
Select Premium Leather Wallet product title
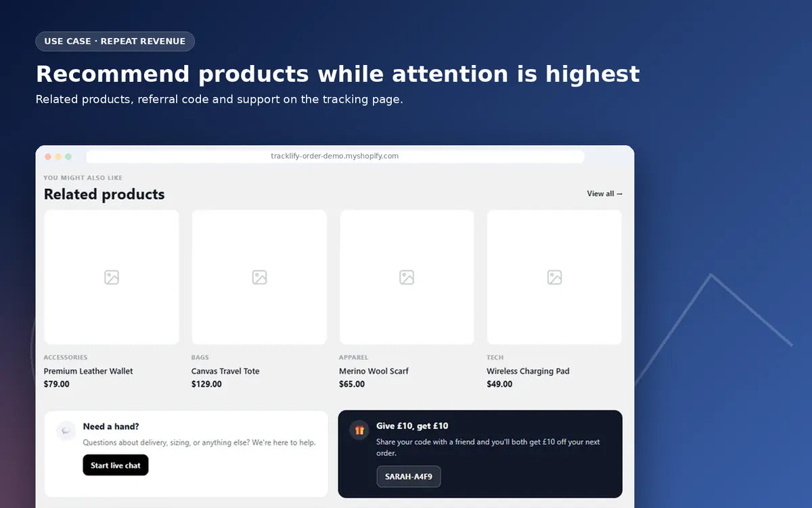[x=88, y=371]
